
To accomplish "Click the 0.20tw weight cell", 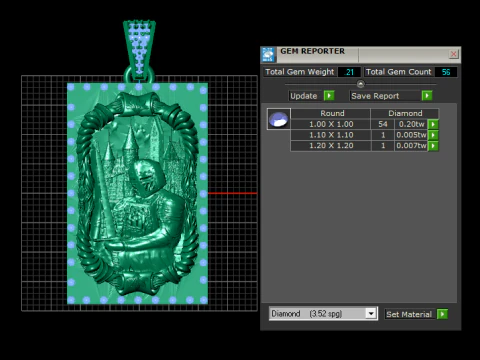I will pyautogui.click(x=411, y=124).
